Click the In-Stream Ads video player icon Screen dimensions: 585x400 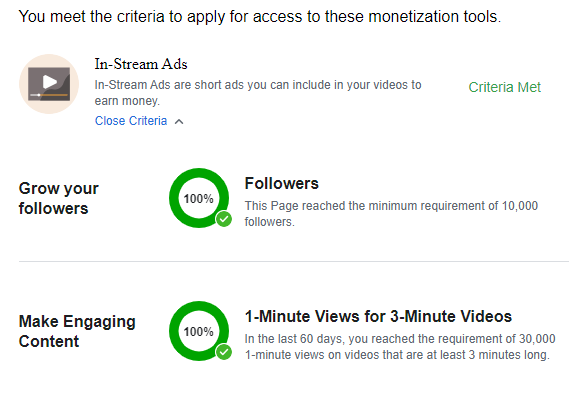(49, 84)
